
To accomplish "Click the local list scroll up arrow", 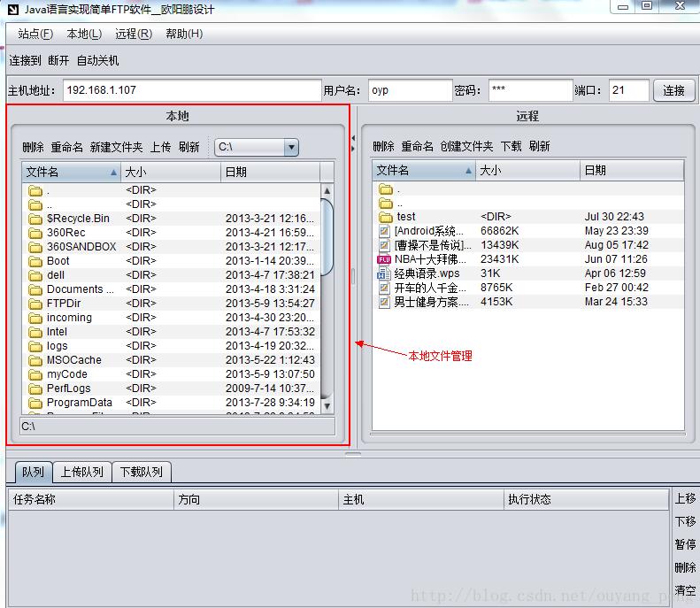I will pos(327,190).
